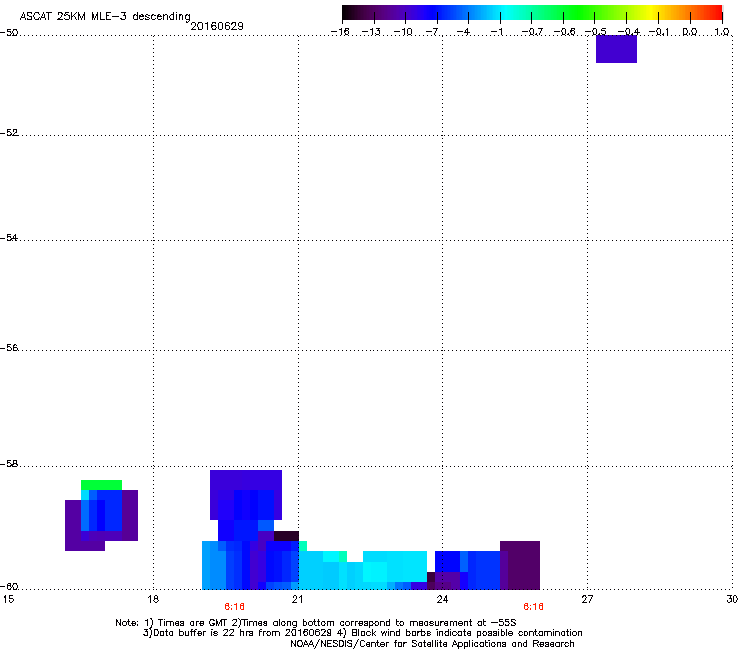Select the longitude label 30
740x650 pixels.
(732, 599)
